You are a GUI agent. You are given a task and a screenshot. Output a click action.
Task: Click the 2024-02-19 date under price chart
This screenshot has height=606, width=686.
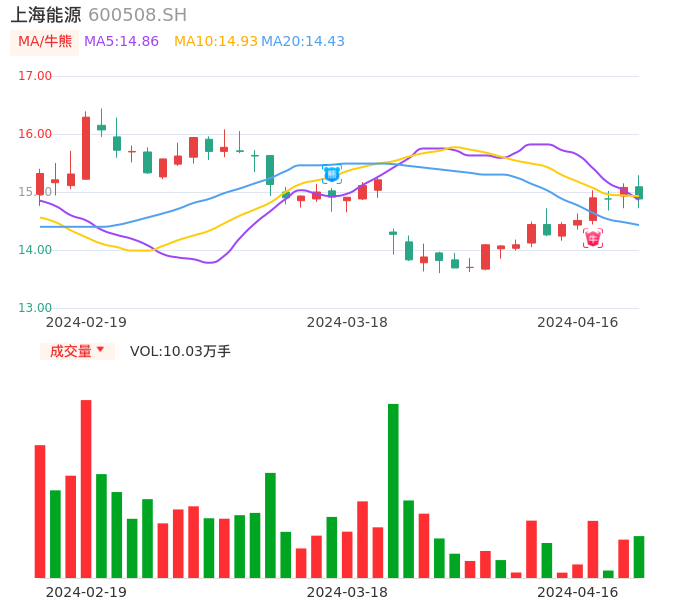[x=86, y=322]
